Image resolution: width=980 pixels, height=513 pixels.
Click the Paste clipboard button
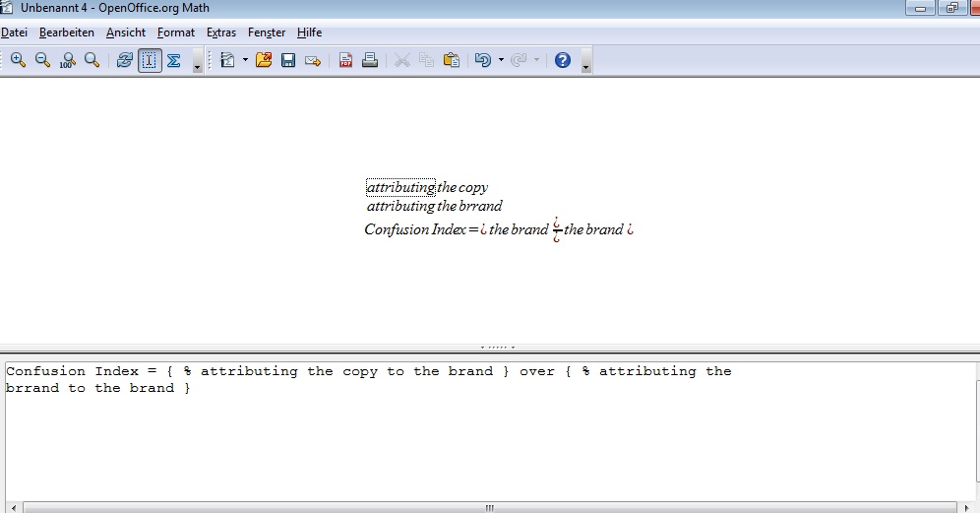click(x=452, y=60)
